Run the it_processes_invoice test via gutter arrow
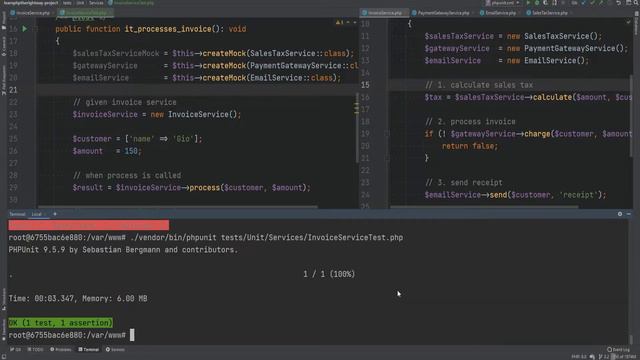640x360 pixels. [24, 29]
